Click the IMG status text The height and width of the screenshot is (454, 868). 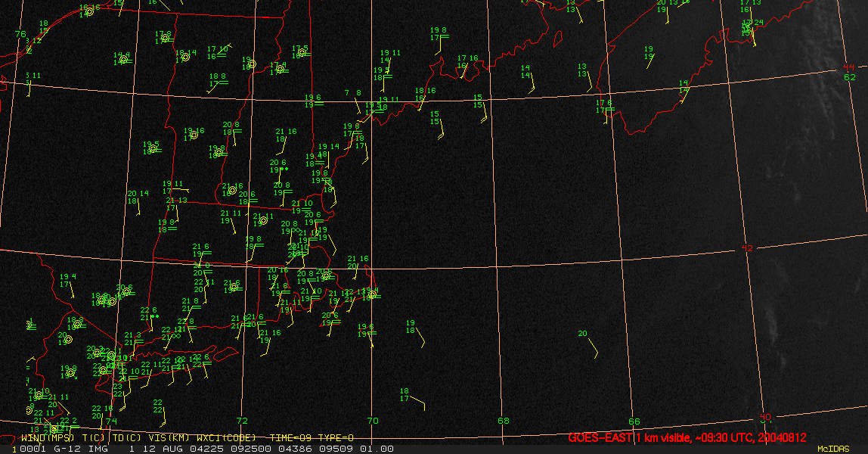[x=98, y=449]
